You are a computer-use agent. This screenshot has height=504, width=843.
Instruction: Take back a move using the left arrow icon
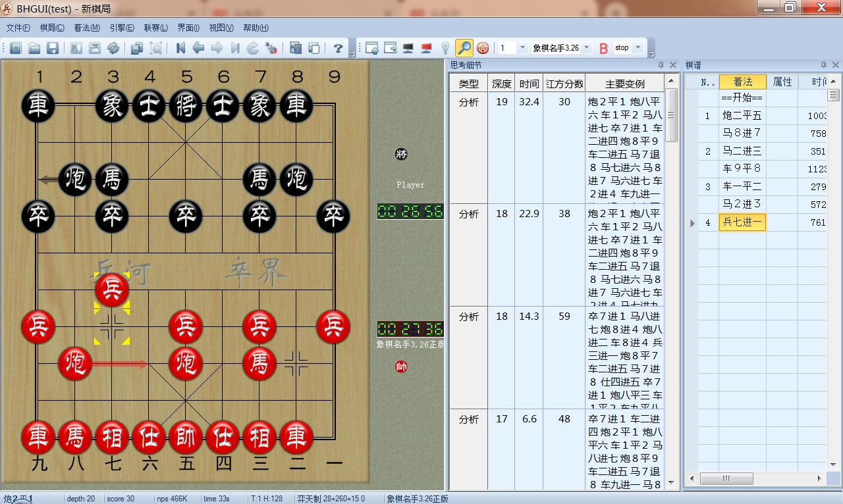198,47
